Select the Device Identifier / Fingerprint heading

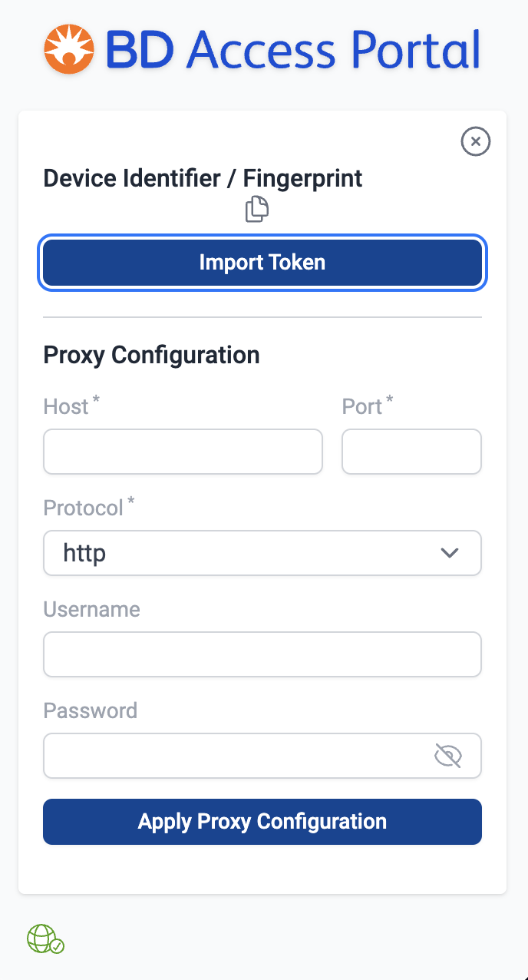tap(203, 178)
